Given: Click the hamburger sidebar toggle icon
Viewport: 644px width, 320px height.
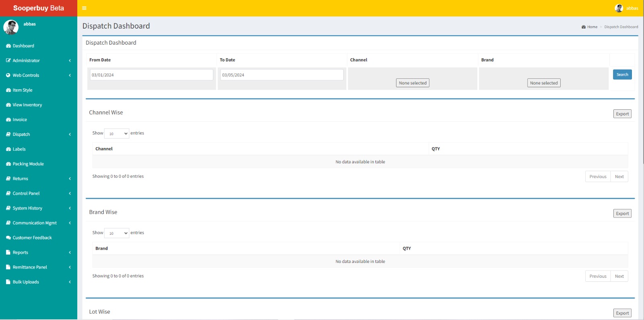Looking at the screenshot, I should point(84,8).
